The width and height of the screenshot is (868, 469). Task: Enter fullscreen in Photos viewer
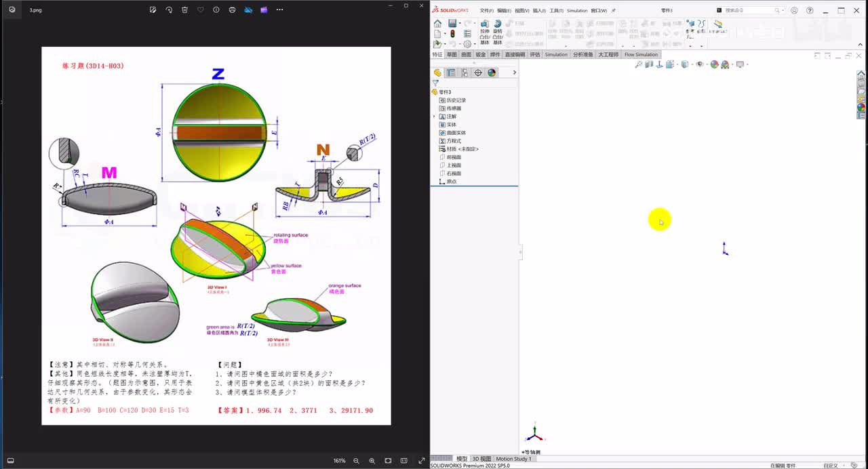421,461
